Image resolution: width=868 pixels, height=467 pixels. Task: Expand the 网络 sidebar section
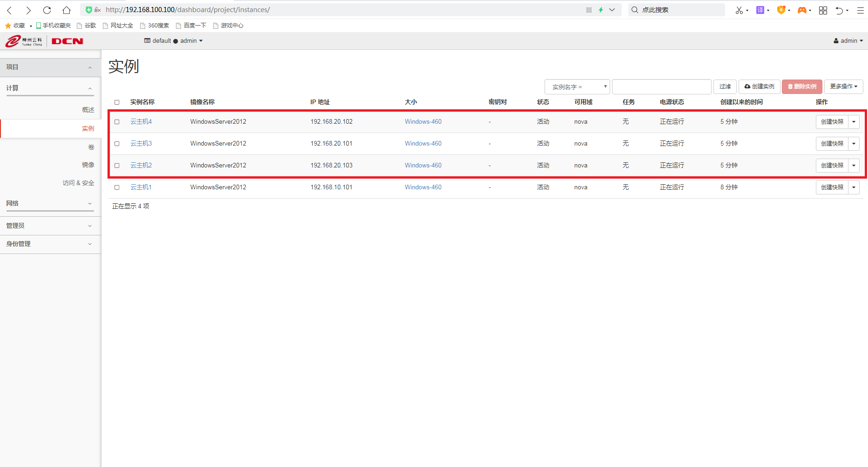[50, 204]
